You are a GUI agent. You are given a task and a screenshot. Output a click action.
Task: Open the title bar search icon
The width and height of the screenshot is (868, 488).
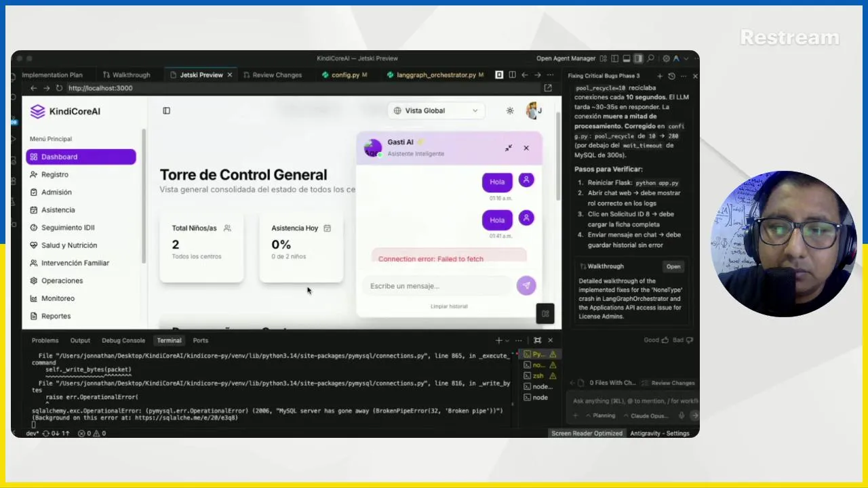[650, 58]
